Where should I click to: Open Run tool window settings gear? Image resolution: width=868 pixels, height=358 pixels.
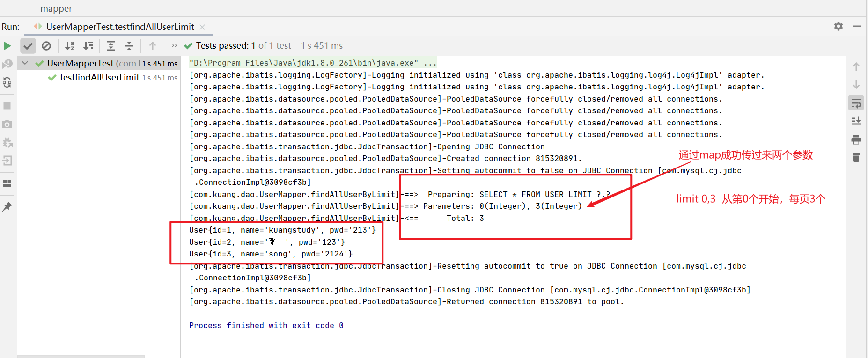(839, 26)
